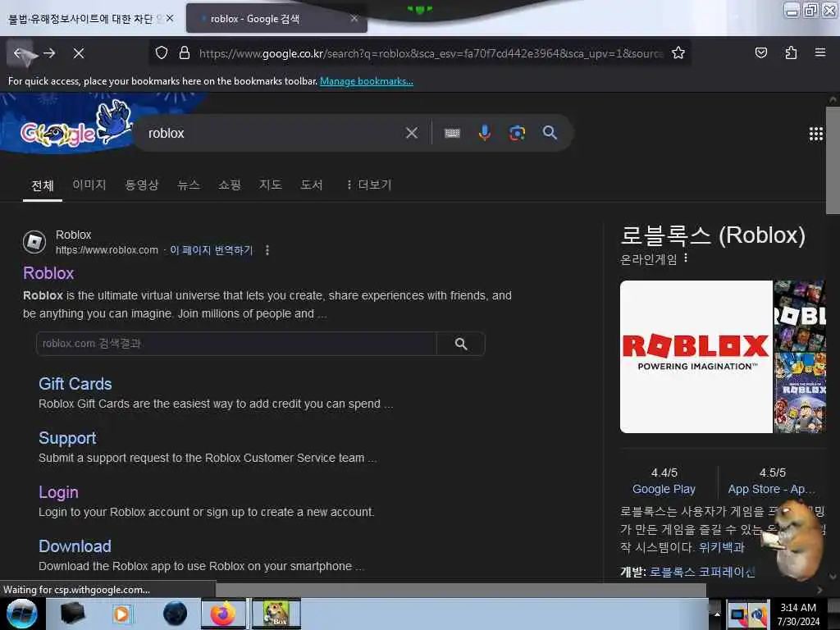Show site security via the padlock icon
This screenshot has width=840, height=630.
click(185, 52)
